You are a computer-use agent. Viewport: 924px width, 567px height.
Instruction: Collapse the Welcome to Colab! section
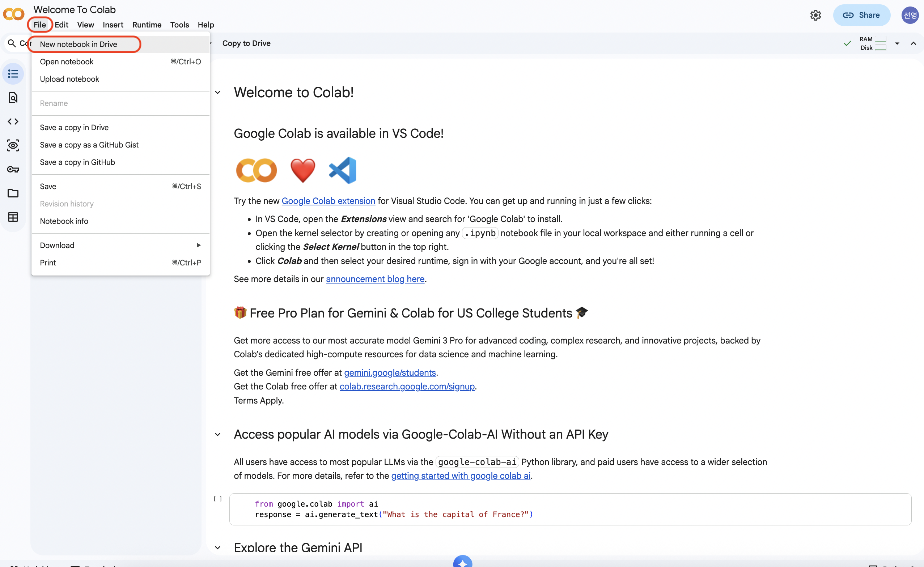(217, 93)
